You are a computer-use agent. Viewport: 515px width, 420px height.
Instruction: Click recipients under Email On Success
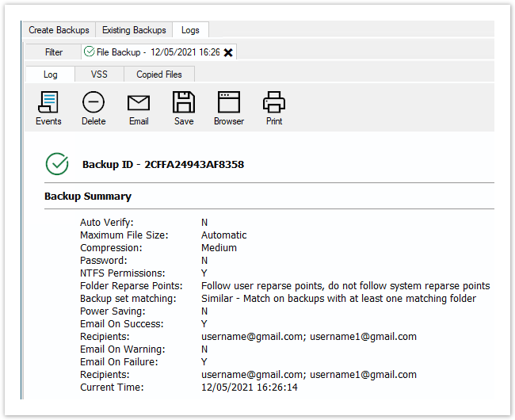(309, 337)
